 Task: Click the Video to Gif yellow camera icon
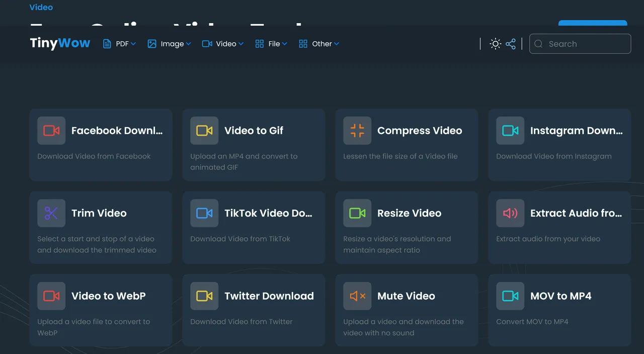(204, 131)
